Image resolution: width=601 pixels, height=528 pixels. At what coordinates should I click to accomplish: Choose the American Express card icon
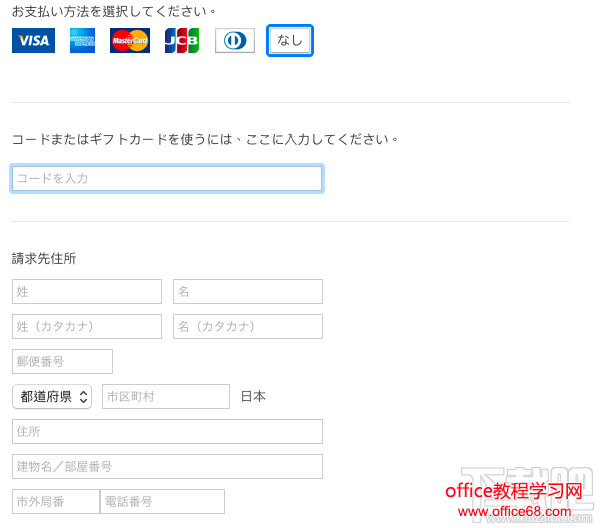pos(82,41)
